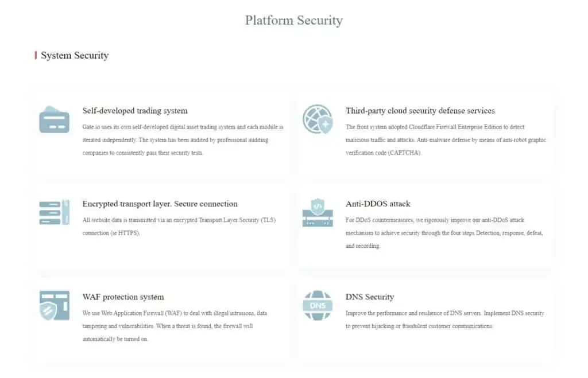Select the Encrypted transport layer heading

point(160,204)
